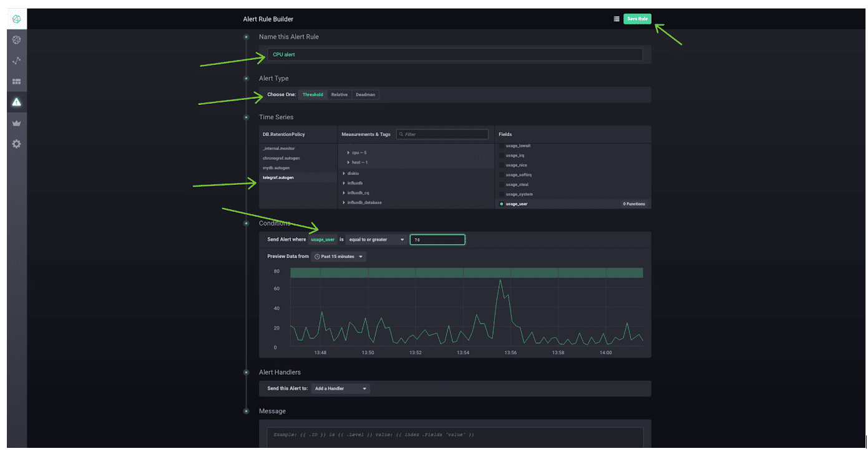Open Alerting triangle icon in sidebar
Viewport: 868px width, 451px height.
(17, 102)
